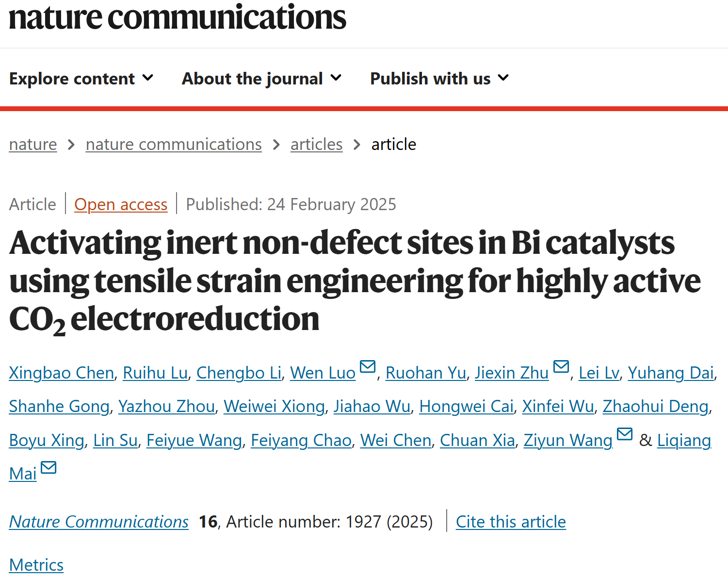Go to nature breadcrumb link

pos(33,145)
